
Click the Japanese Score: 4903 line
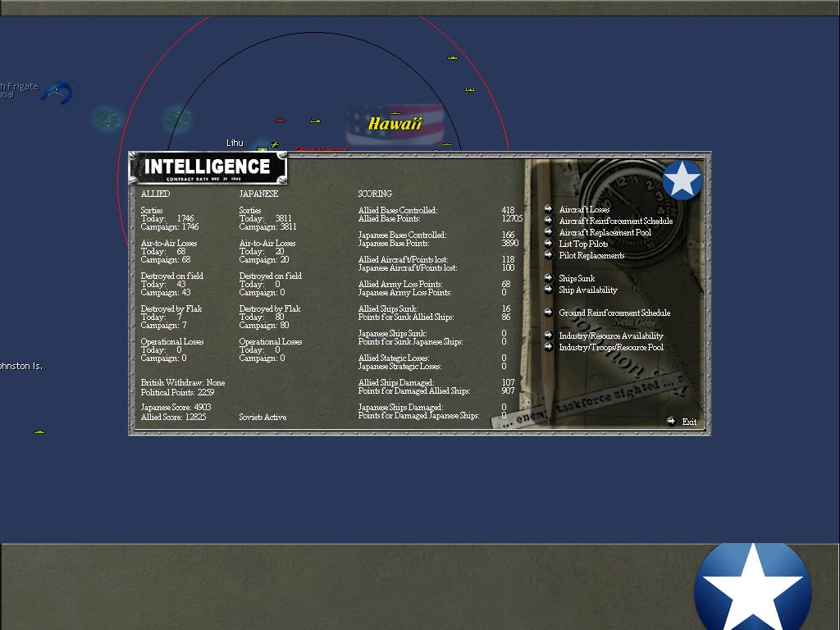click(176, 407)
